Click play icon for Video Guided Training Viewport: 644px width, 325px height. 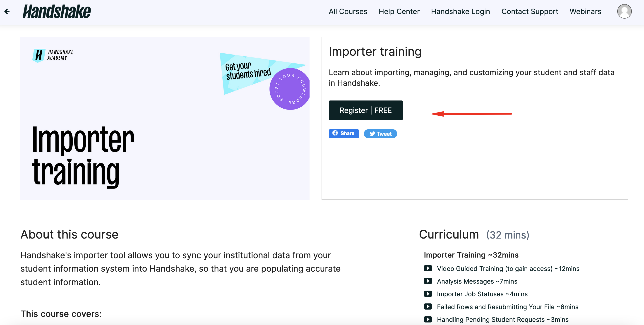click(x=428, y=268)
